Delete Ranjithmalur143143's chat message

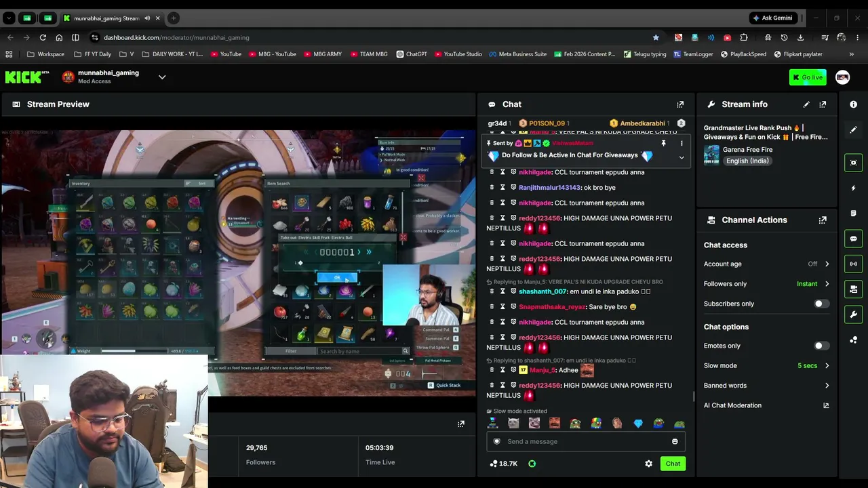pos(492,188)
